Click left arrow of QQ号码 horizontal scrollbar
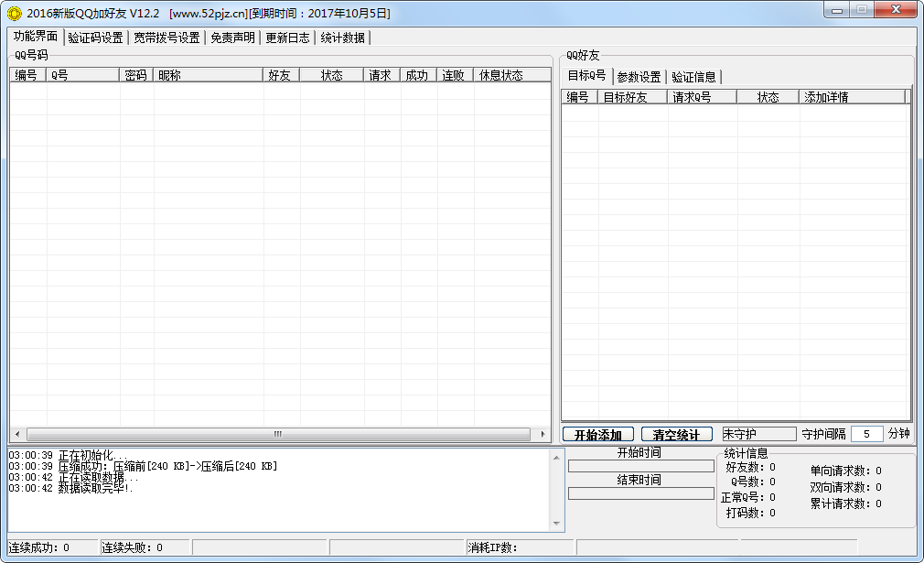 coord(17,434)
